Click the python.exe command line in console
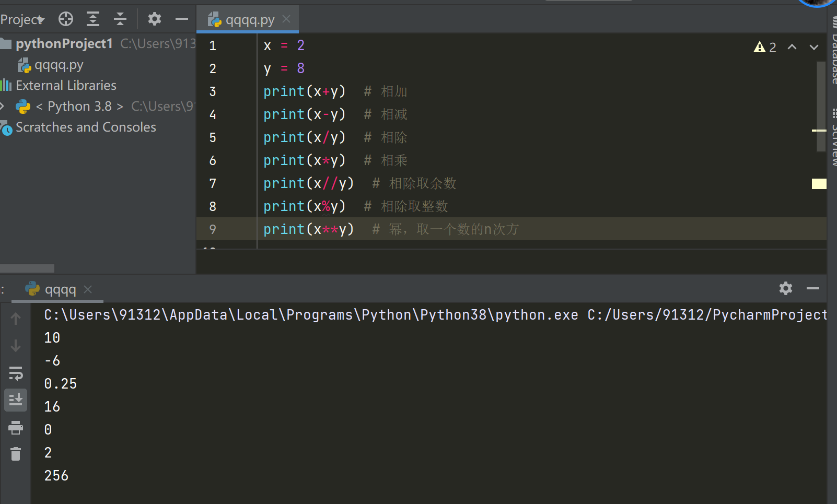Viewport: 837px width, 504px height. pos(435,315)
